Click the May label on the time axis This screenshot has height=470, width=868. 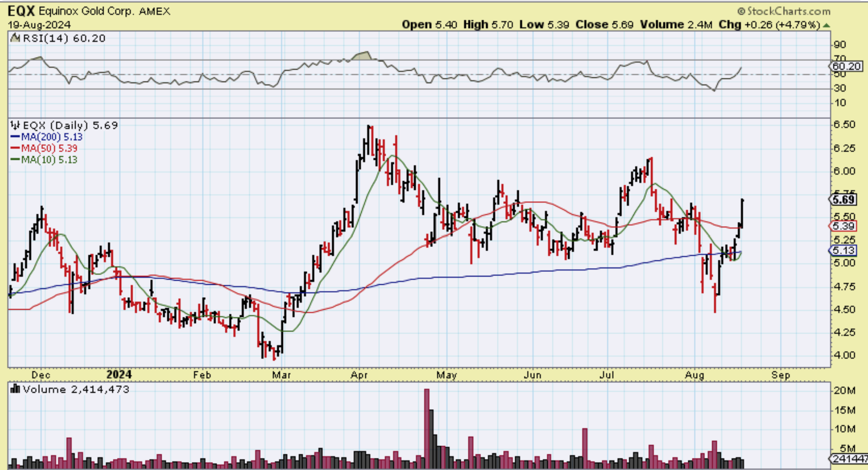(x=446, y=375)
